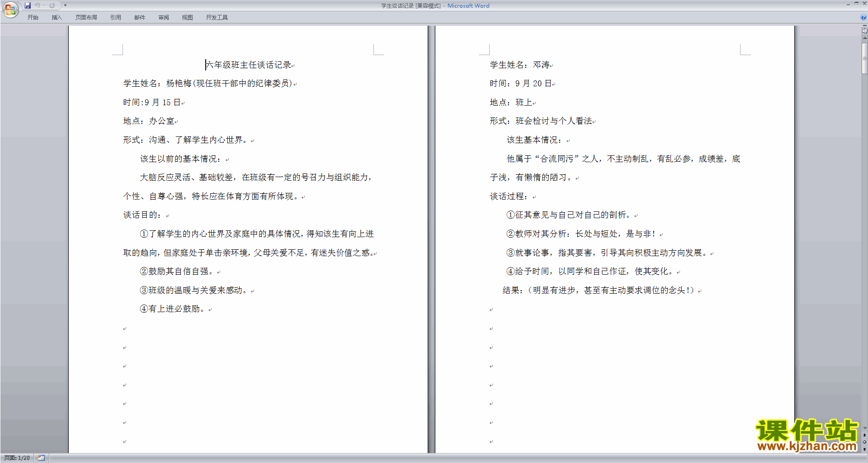Click the line ③就事论事,指其要害
This screenshot has height=463, width=868.
[607, 253]
